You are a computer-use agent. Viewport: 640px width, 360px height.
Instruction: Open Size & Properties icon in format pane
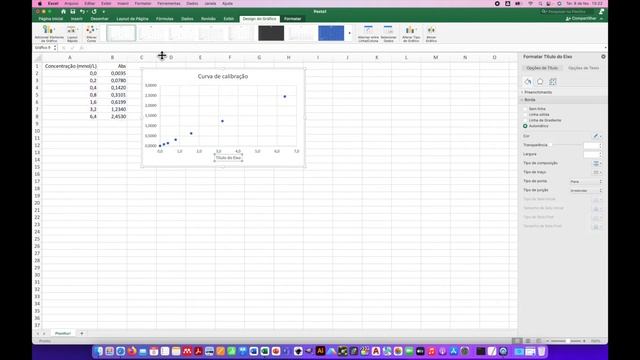[553, 82]
